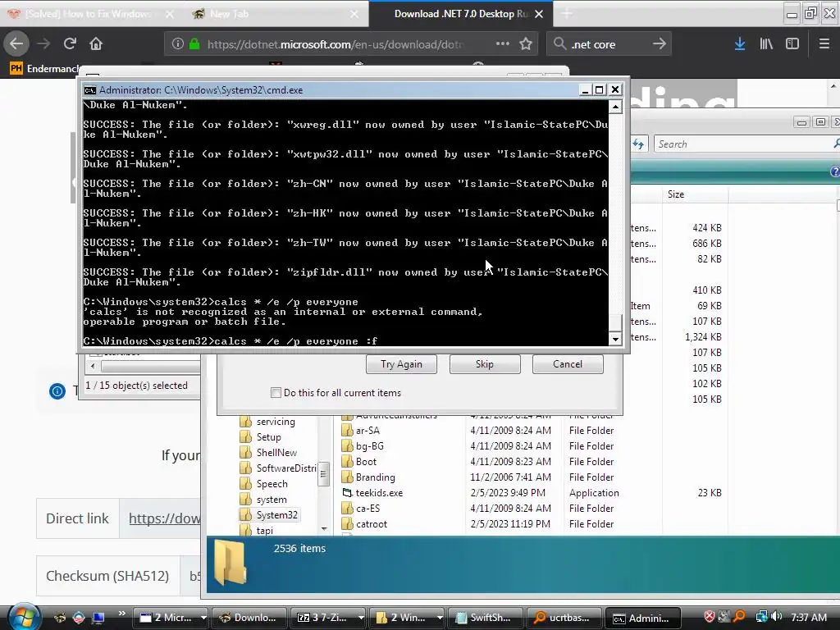This screenshot has height=630, width=840.
Task: Click Try Again in the dialog
Action: pos(401,364)
